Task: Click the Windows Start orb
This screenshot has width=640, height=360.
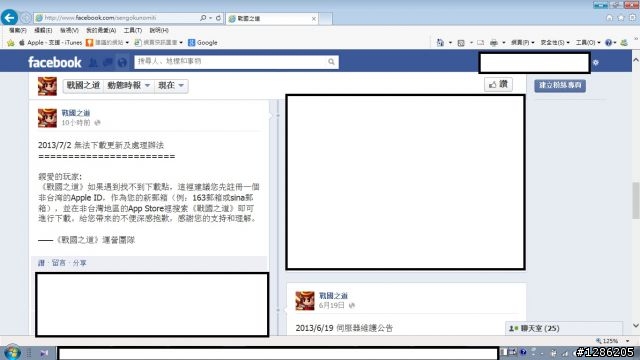Action: 12,353
